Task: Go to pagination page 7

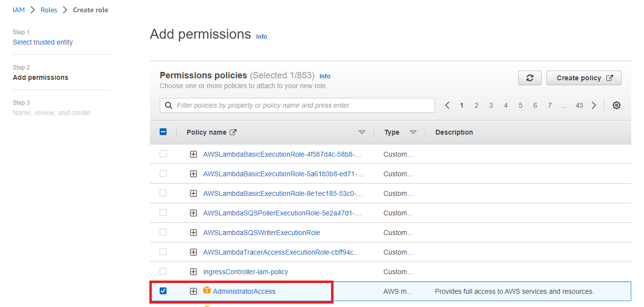Action: 550,105
